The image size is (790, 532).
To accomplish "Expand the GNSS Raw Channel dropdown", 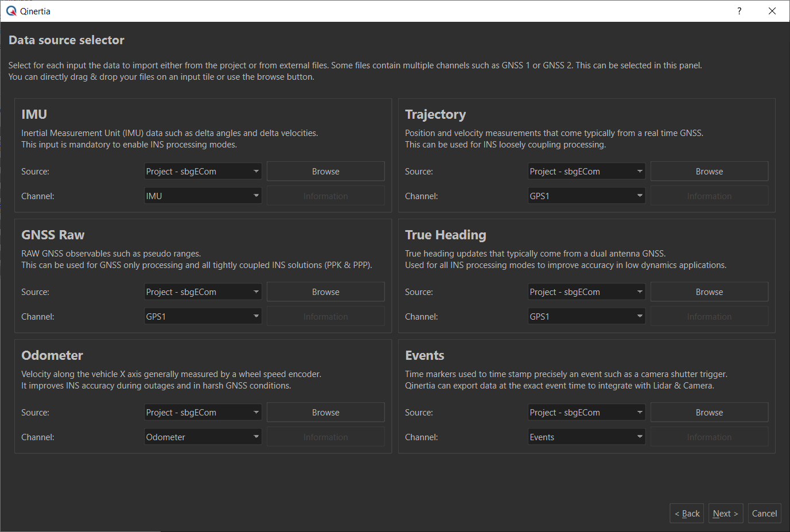I will pyautogui.click(x=203, y=317).
